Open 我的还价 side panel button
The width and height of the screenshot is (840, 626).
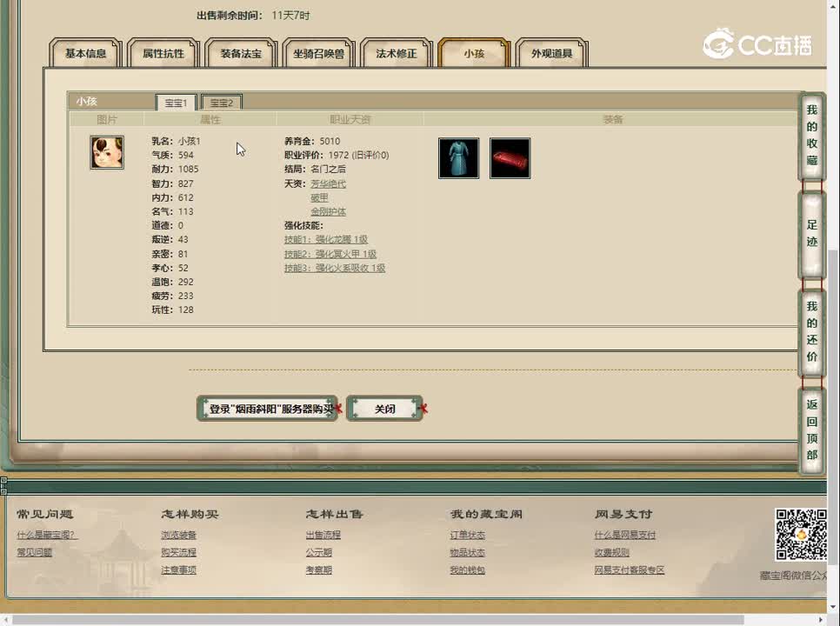coord(811,331)
